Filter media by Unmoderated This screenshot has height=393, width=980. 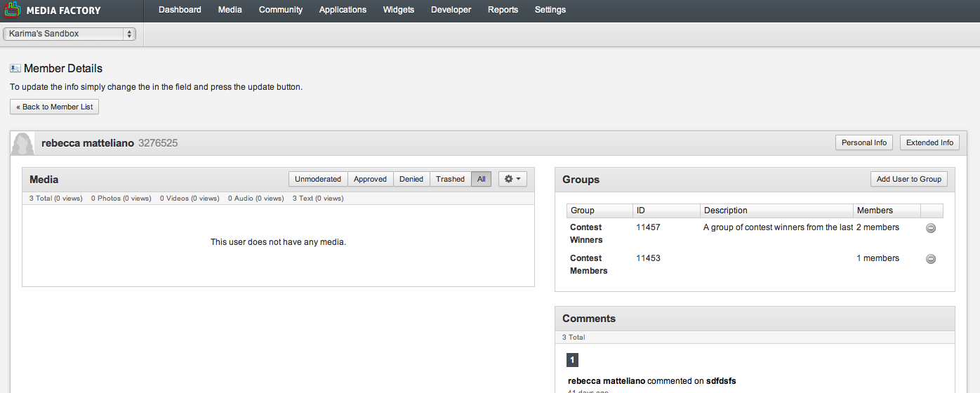coord(318,179)
